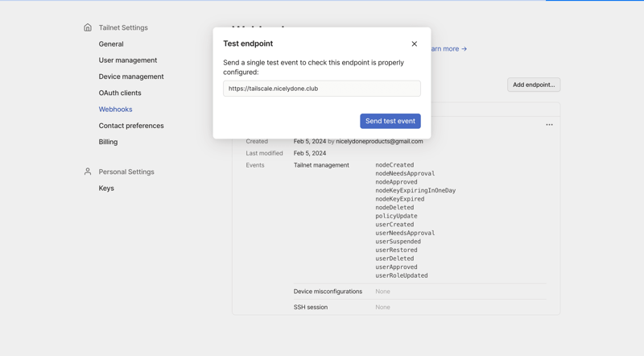This screenshot has width=644, height=356.
Task: Click the Send test event button
Action: tap(390, 121)
